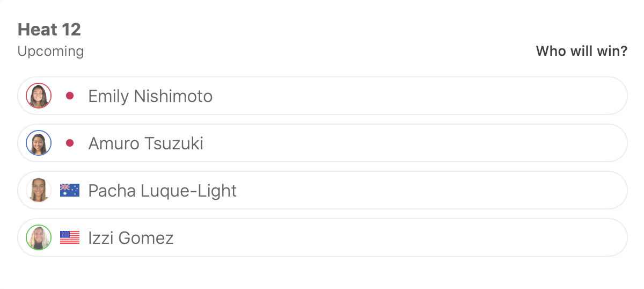
Task: Click the "Who will win?" prompt
Action: [x=581, y=52]
